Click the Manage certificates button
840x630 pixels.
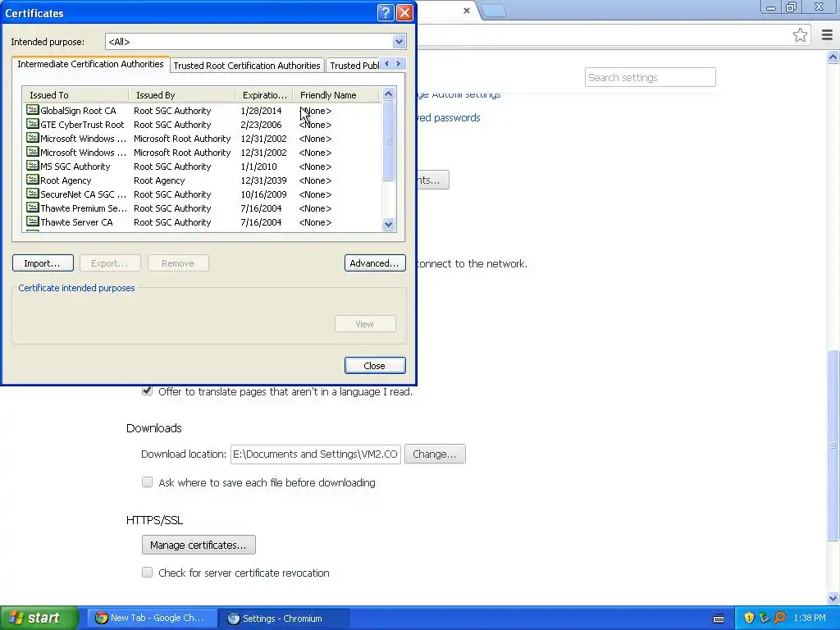tap(199, 545)
